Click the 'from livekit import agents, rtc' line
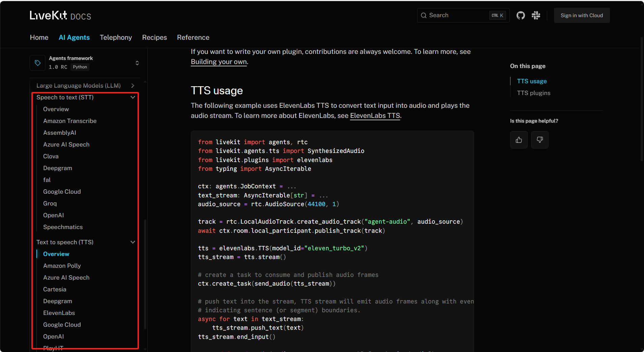644x352 pixels. (x=253, y=142)
